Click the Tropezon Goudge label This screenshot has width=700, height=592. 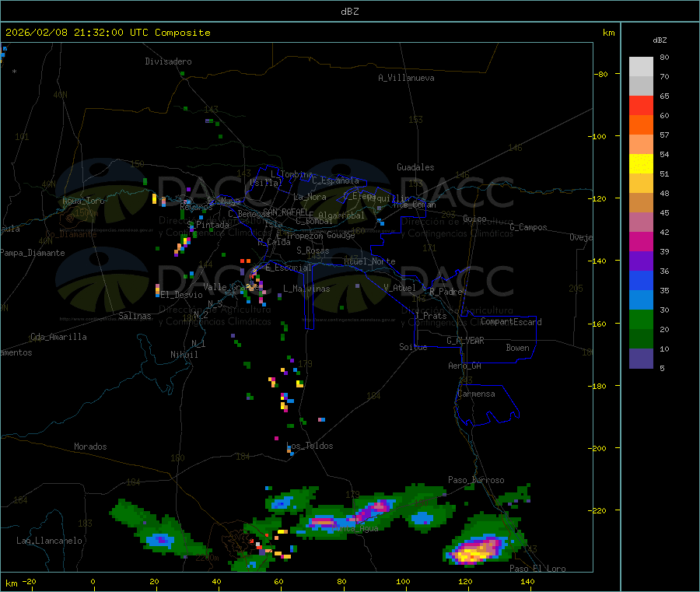tap(320, 235)
